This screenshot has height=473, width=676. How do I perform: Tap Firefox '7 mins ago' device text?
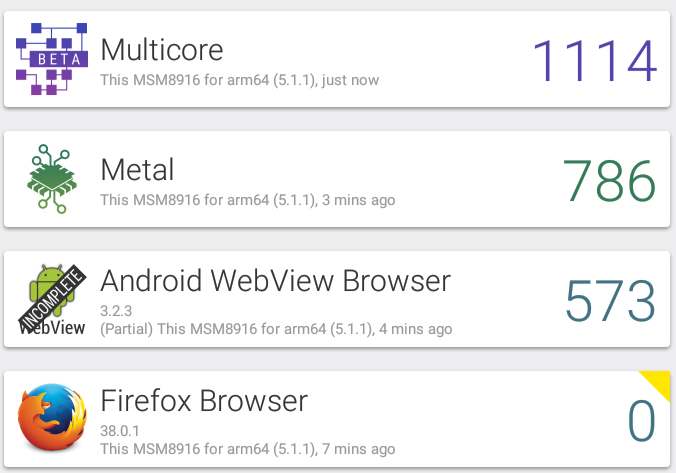point(247,449)
